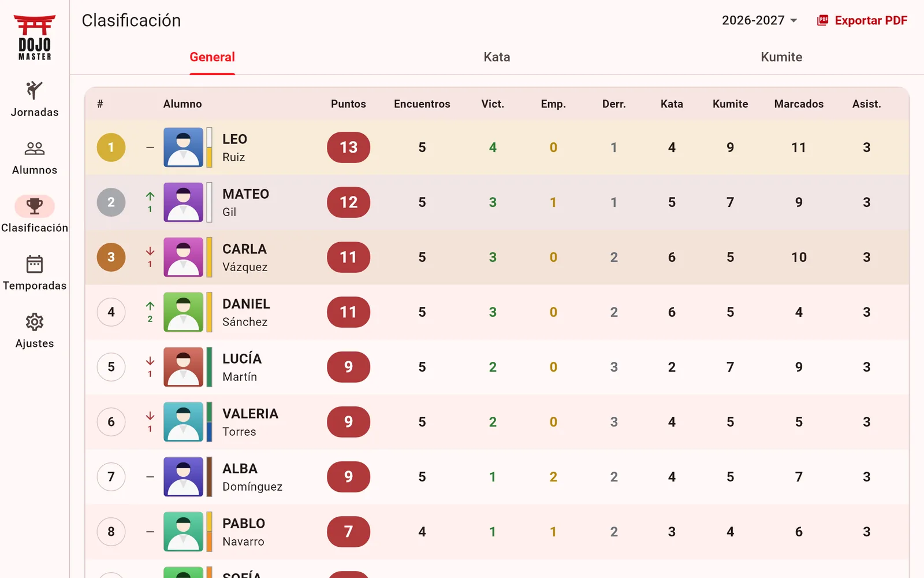Click the Exportar PDF button
924x578 pixels.
pyautogui.click(x=862, y=20)
